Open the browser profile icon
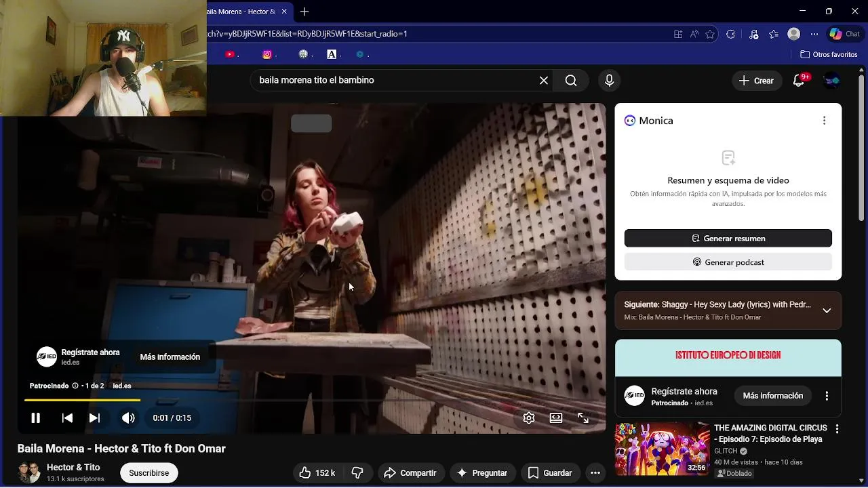The width and height of the screenshot is (868, 488). (x=793, y=34)
